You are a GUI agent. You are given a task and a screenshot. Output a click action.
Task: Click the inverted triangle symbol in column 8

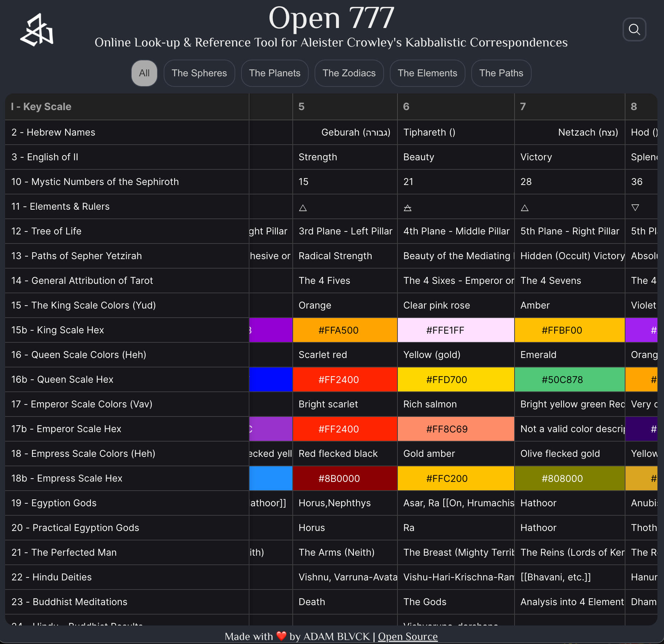(x=635, y=208)
